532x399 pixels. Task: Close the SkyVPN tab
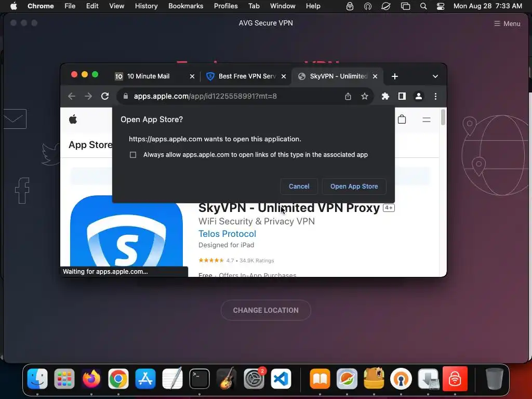375,76
